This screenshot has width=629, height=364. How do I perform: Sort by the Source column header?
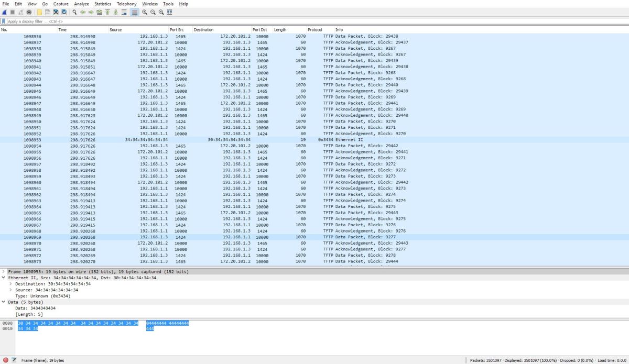(x=138, y=30)
